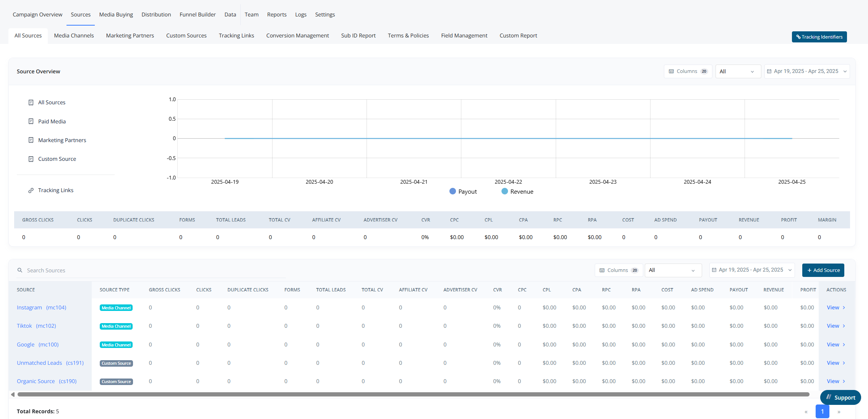The image size is (868, 419).
Task: Focus the Search Sources input field
Action: (x=153, y=270)
